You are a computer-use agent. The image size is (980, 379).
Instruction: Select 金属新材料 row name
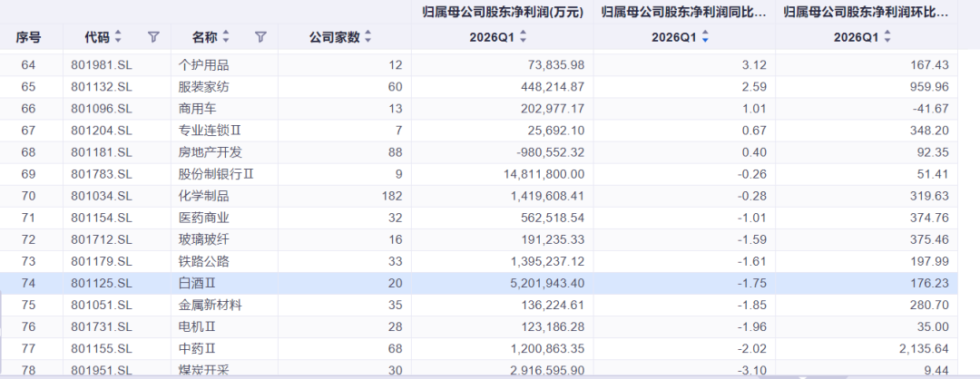click(210, 306)
